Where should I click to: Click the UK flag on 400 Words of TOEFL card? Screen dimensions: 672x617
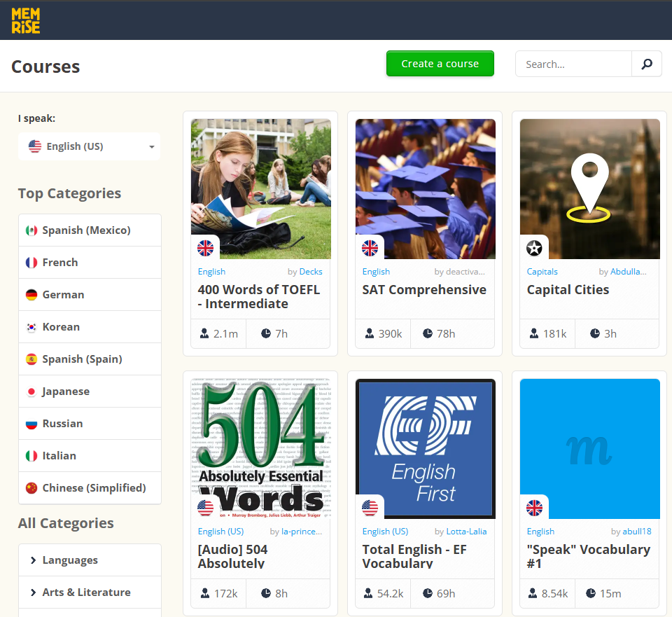tap(205, 248)
